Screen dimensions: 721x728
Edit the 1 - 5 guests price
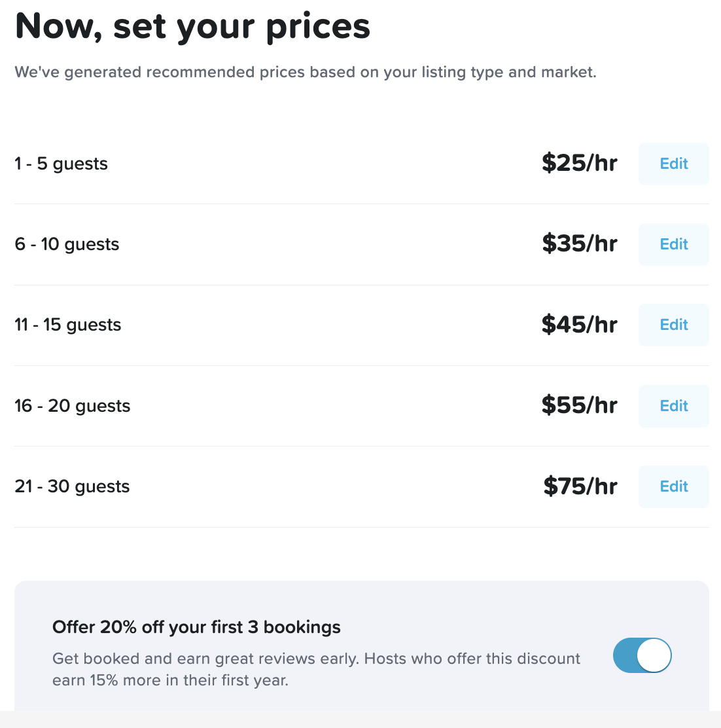(673, 164)
